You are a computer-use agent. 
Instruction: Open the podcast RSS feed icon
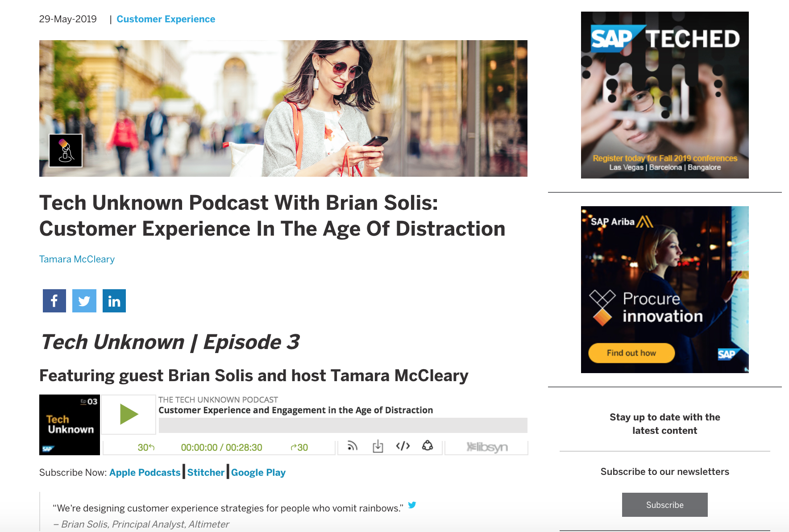click(x=353, y=446)
